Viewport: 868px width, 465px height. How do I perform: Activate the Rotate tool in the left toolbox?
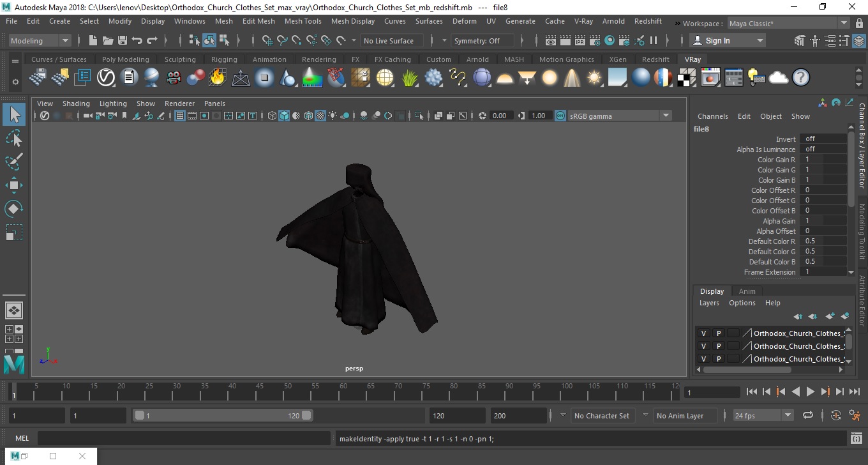tap(14, 209)
